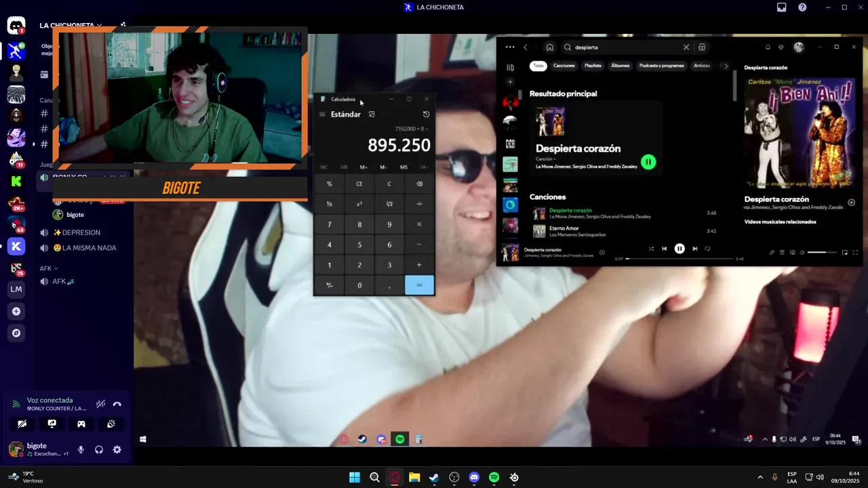Open Discord direct messages home icon
Screen dimensions: 868x488
click(x=16, y=26)
